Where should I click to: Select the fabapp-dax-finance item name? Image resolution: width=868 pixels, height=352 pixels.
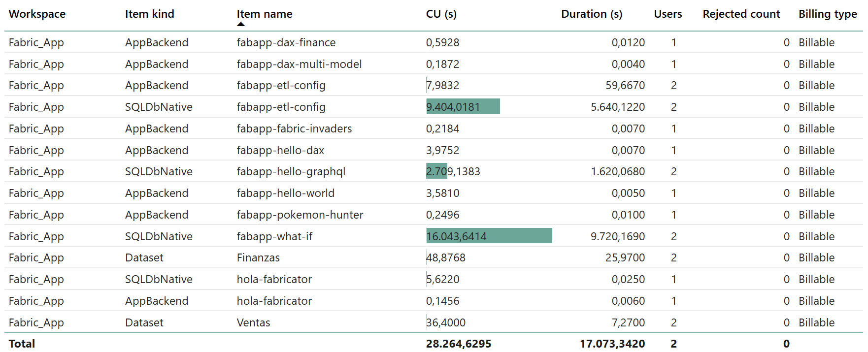tap(286, 42)
